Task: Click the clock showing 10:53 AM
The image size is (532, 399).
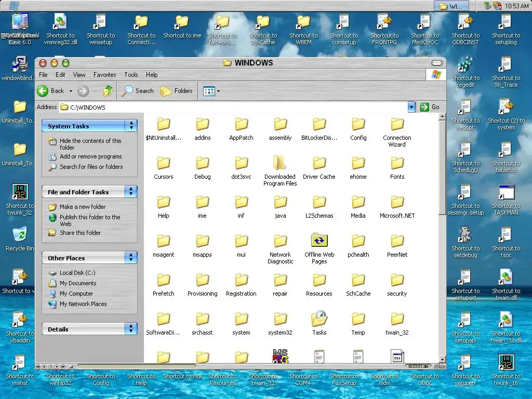Action: [x=516, y=6]
